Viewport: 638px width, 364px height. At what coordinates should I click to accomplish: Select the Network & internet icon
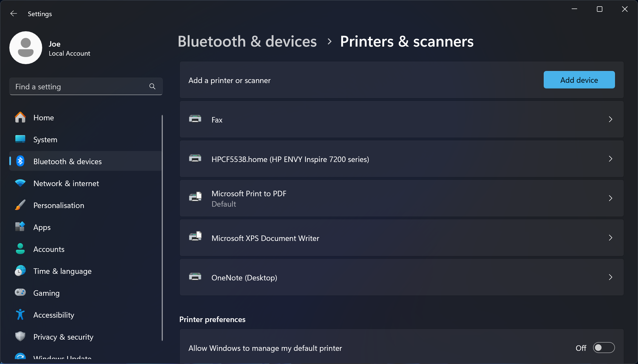click(20, 183)
